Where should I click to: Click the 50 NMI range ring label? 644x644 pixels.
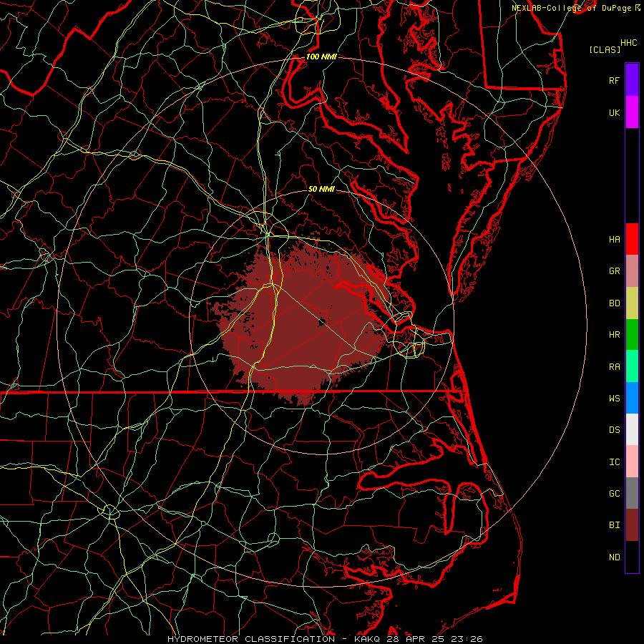[321, 189]
